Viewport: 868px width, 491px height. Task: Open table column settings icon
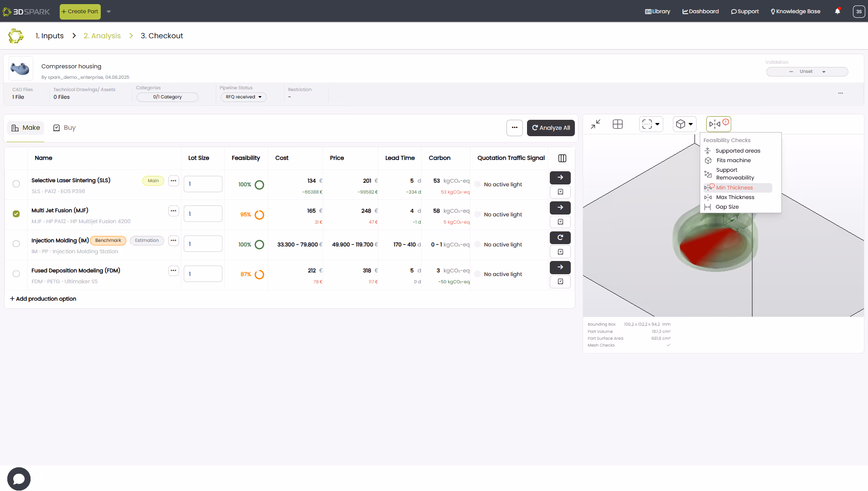click(x=562, y=158)
